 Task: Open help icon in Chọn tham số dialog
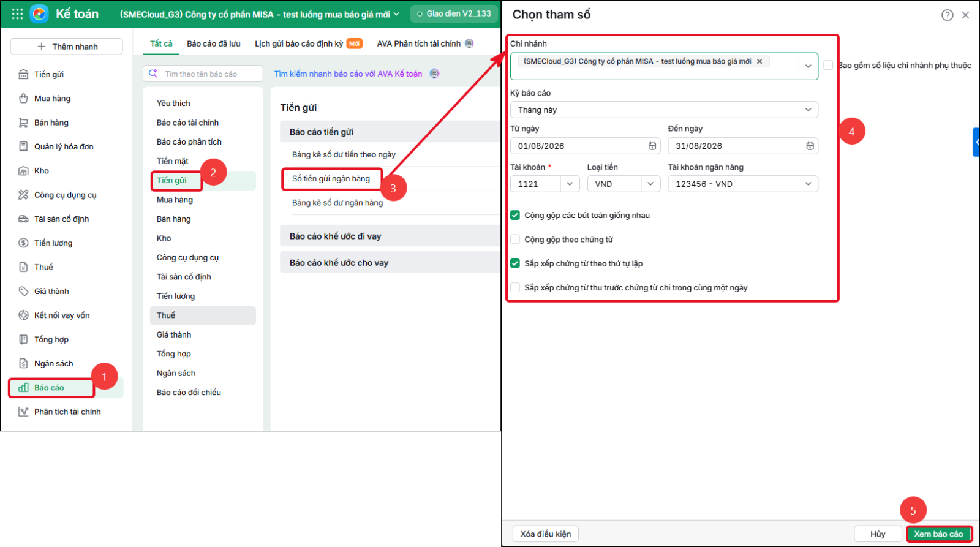click(x=947, y=15)
